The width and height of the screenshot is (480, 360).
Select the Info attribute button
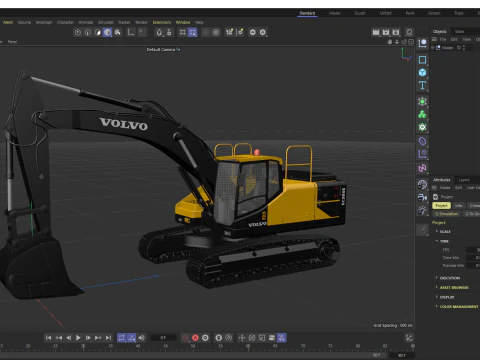pos(459,206)
